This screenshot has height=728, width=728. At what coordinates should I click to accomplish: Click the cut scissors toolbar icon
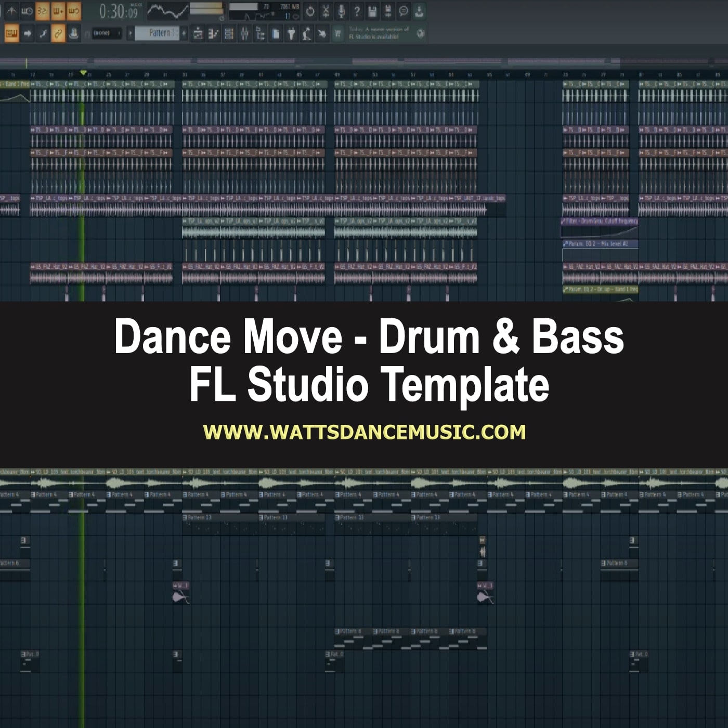click(326, 10)
